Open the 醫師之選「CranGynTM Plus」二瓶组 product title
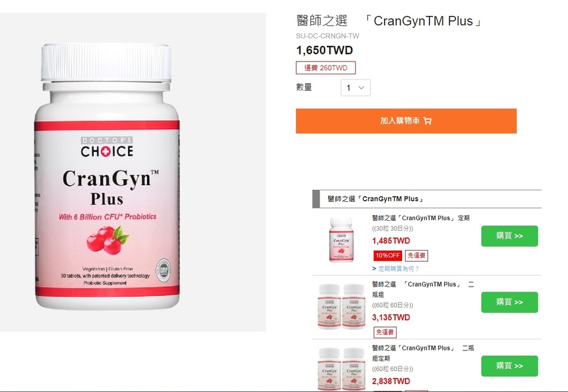The image size is (568, 392). coord(423,289)
